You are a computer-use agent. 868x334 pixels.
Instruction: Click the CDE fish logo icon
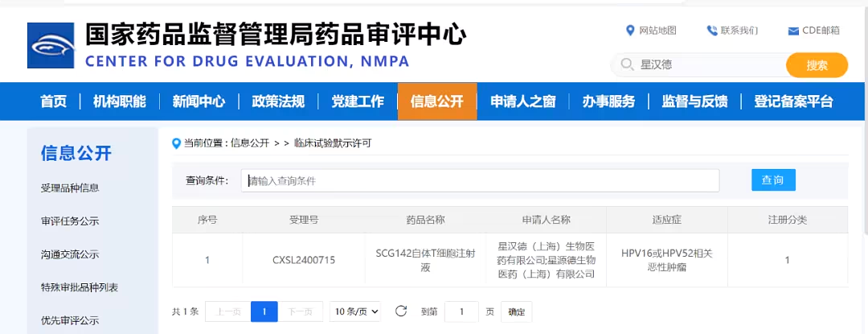51,45
